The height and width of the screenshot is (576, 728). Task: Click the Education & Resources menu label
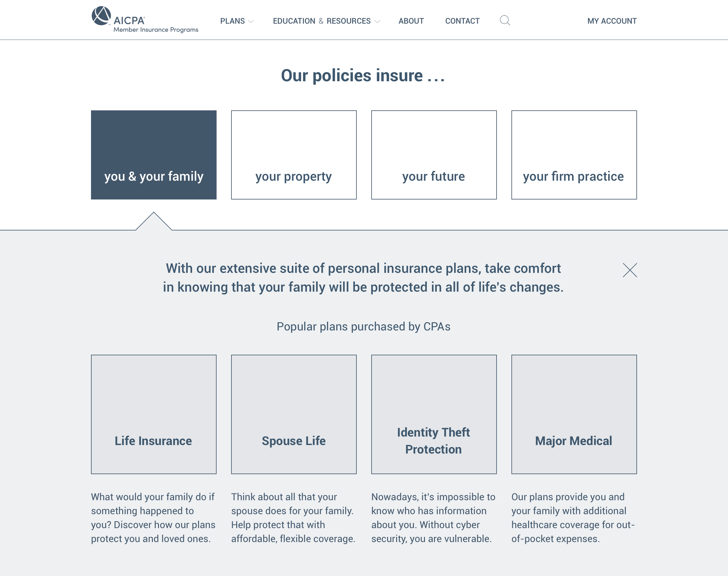tap(322, 21)
